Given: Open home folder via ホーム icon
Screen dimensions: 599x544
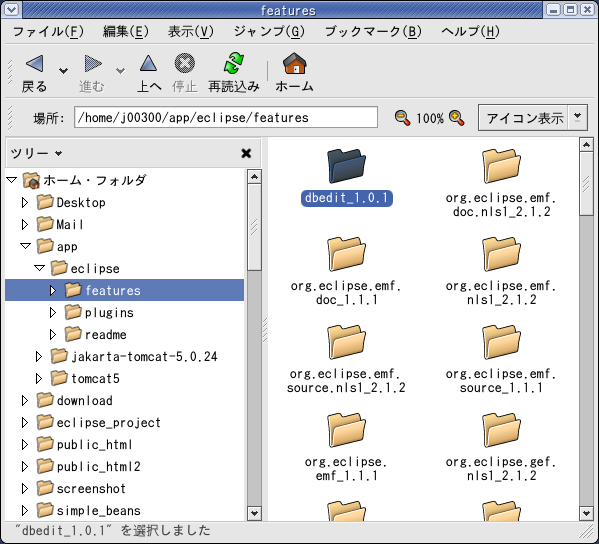Looking at the screenshot, I should click(295, 63).
